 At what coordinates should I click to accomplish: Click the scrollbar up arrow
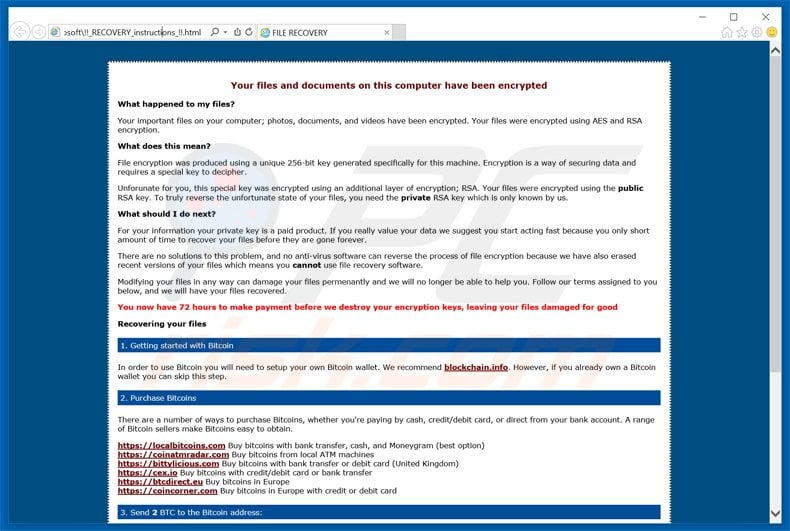(775, 50)
